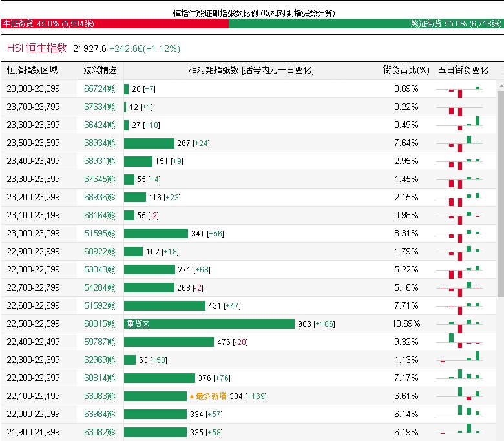Open warrant link 60815熊
504x441 pixels.
click(100, 323)
